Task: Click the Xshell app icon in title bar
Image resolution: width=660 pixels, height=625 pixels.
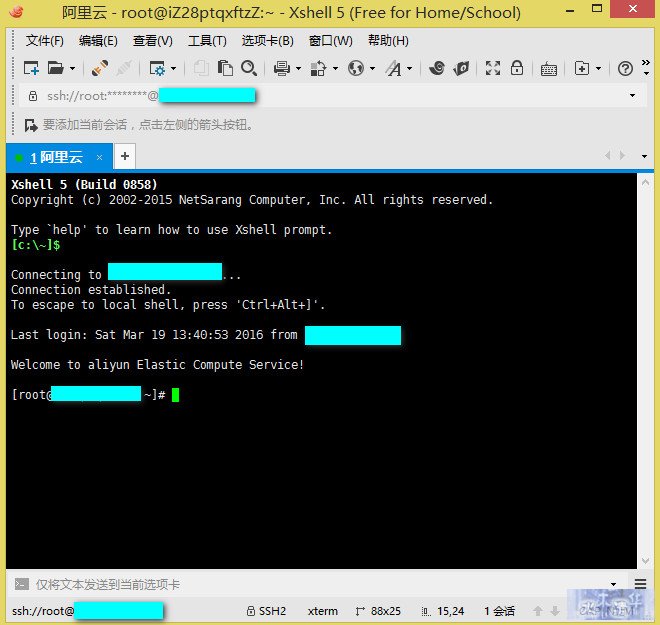Action: 16,11
